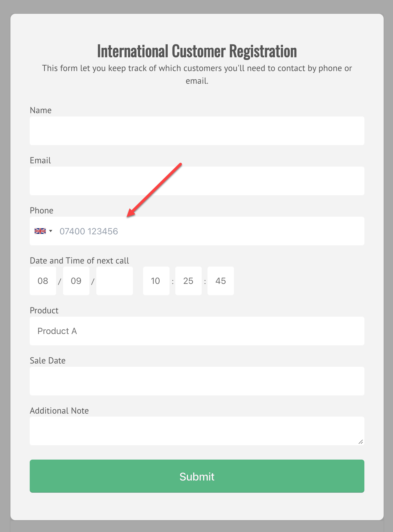Expand the country flag picker arrow

point(51,231)
